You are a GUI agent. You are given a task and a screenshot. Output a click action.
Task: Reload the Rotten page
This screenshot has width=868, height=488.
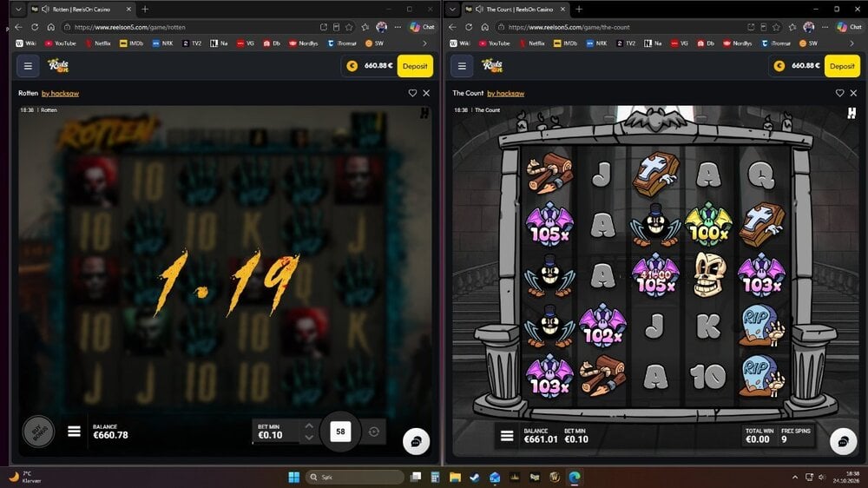point(35,27)
